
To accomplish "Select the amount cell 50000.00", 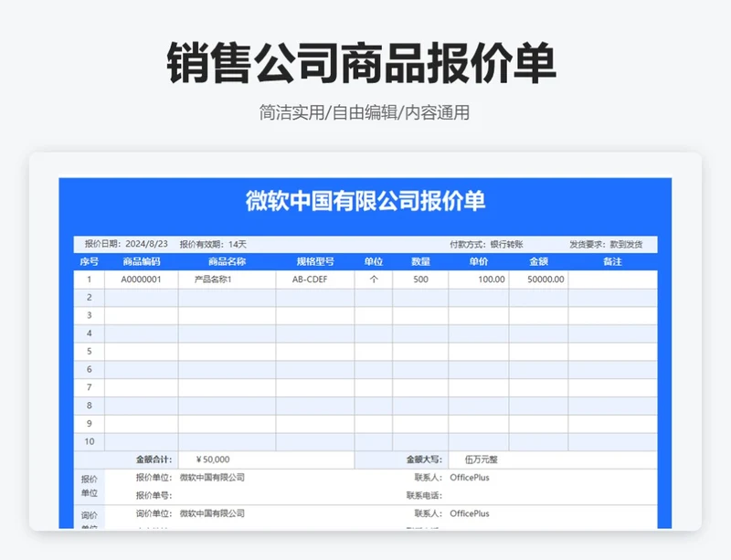I will pos(538,280).
